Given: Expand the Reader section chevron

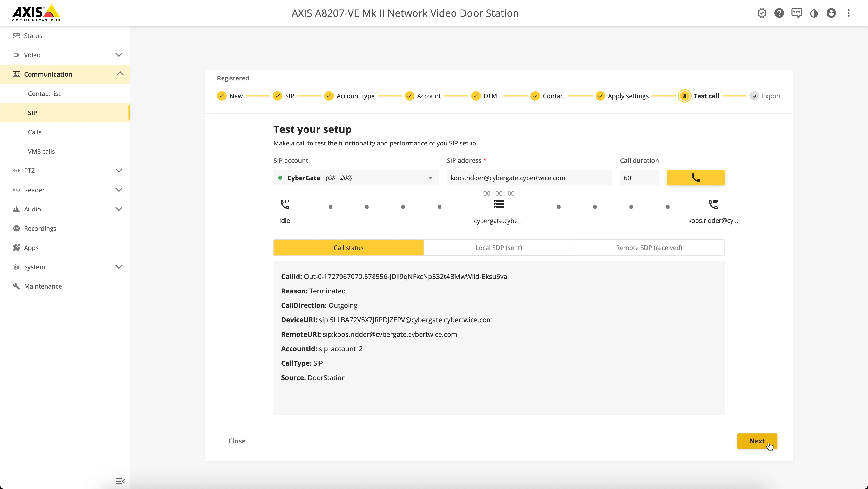Looking at the screenshot, I should [x=119, y=190].
